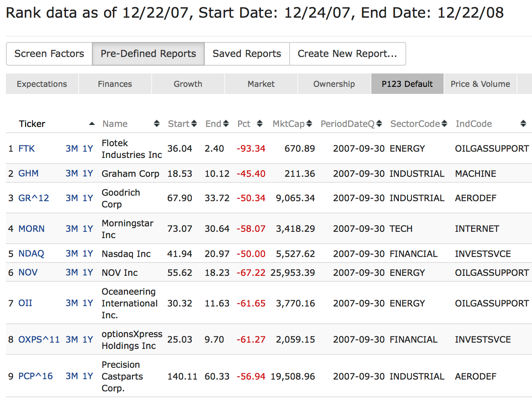The image size is (532, 411).
Task: Click Precision Castparts Corp. name cell
Action: (122, 376)
